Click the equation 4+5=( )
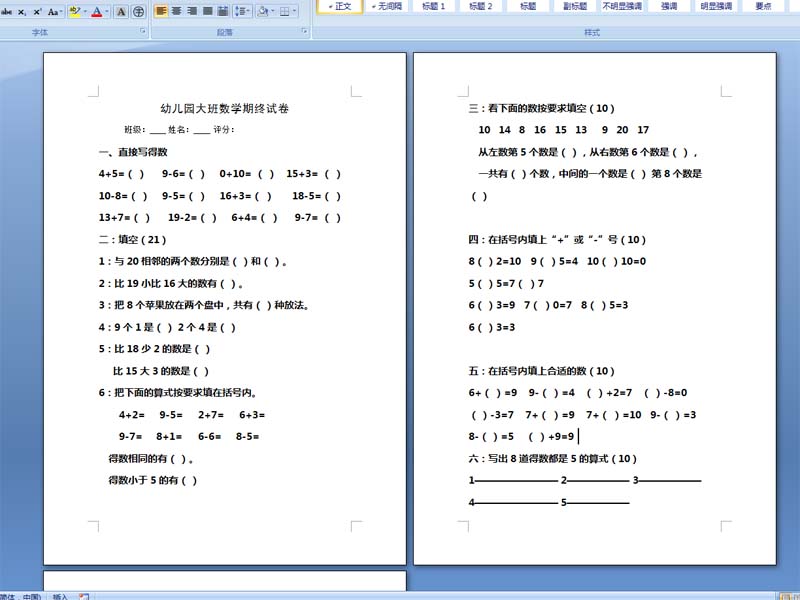The image size is (800, 600). (x=121, y=174)
